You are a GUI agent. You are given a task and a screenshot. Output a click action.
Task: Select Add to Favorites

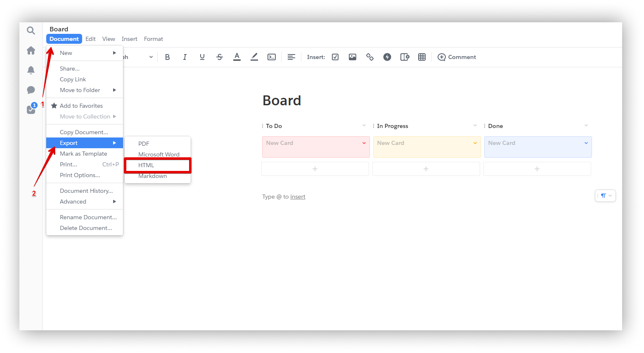click(x=85, y=106)
